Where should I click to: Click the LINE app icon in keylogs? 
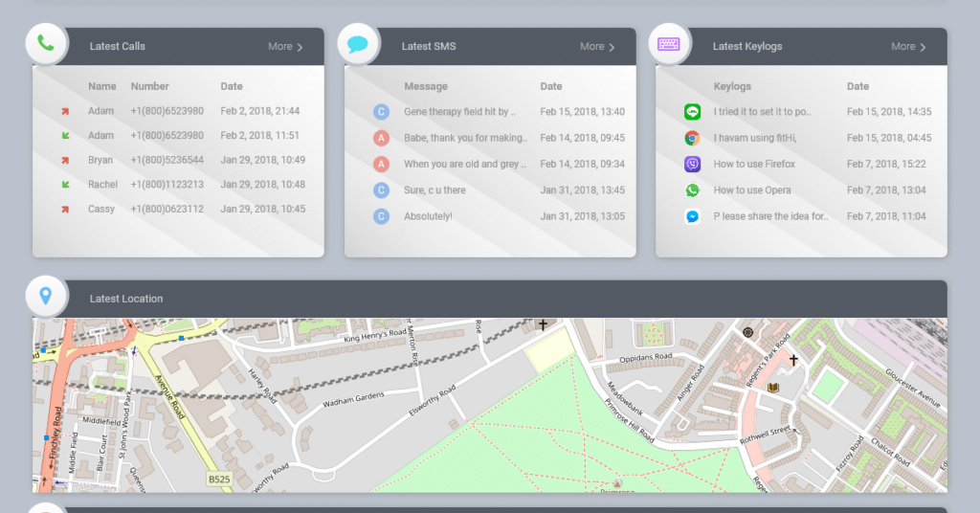(x=692, y=112)
